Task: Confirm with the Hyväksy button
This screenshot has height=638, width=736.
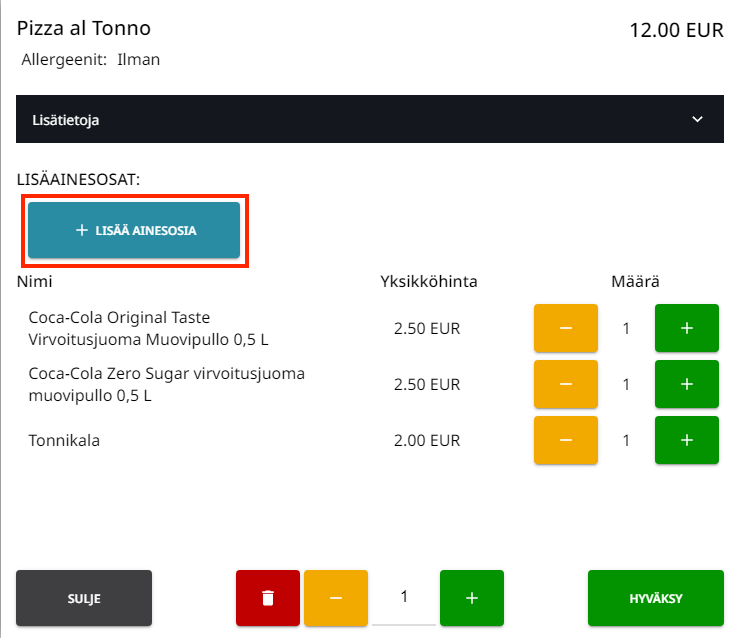Action: pos(655,598)
